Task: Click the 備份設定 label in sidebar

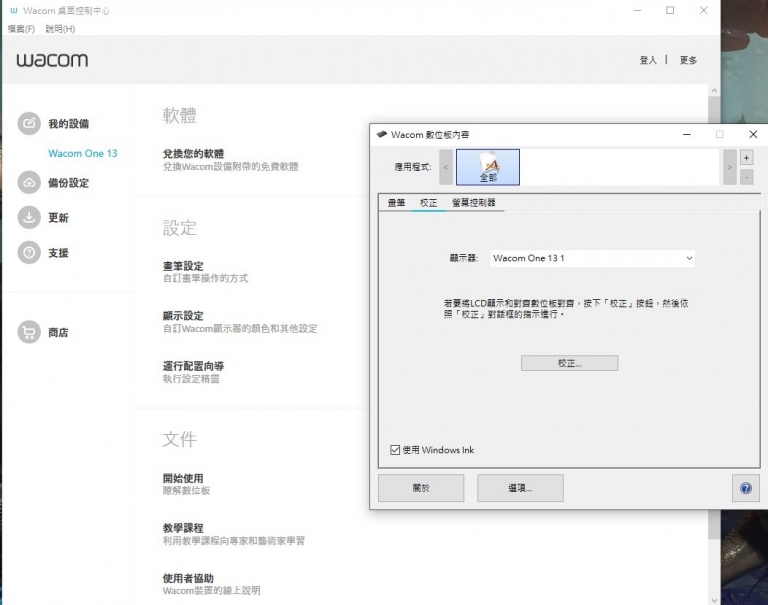Action: pyautogui.click(x=68, y=183)
